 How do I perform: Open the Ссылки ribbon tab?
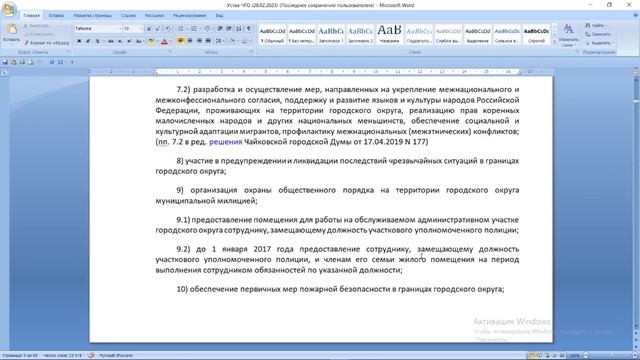[128, 16]
